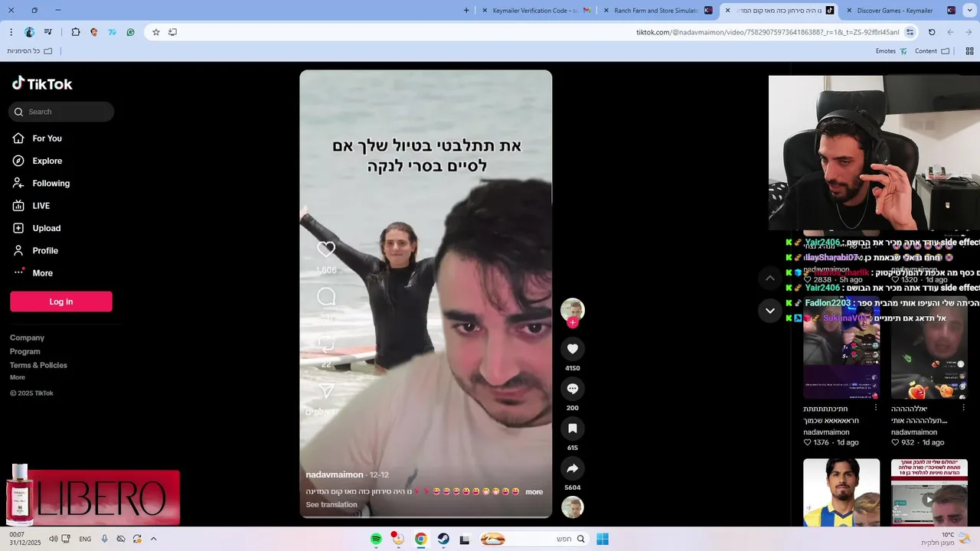
Task: Expand the small More link under Terms & Policies
Action: click(x=18, y=377)
